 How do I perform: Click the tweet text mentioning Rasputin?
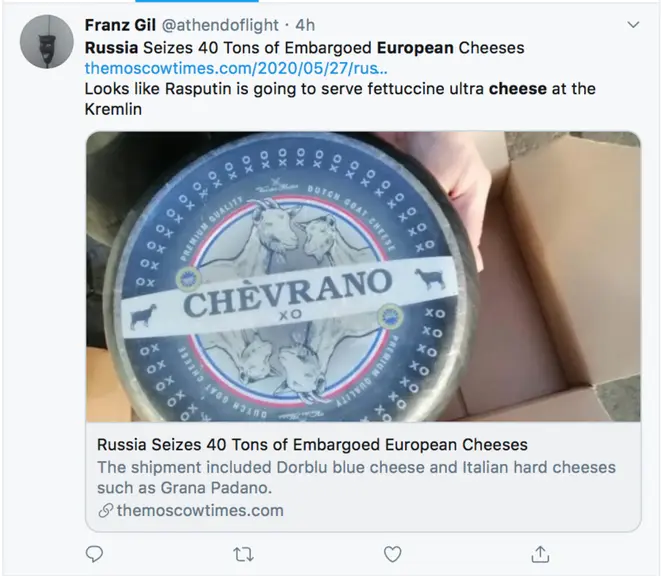click(340, 99)
